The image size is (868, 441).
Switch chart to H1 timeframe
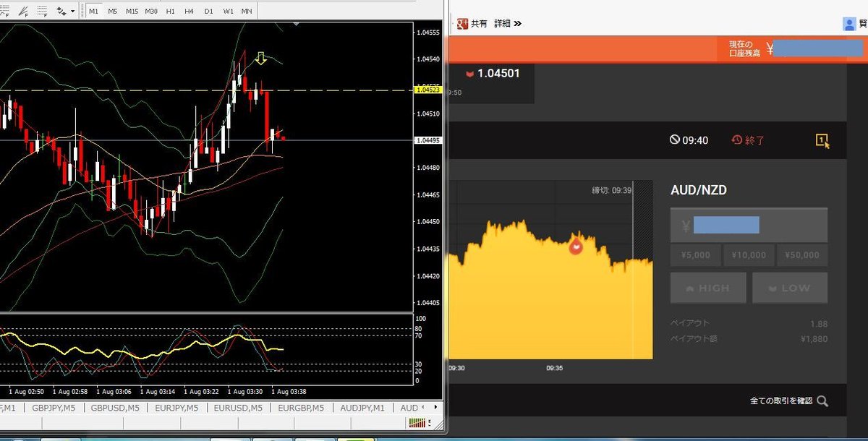pyautogui.click(x=170, y=12)
